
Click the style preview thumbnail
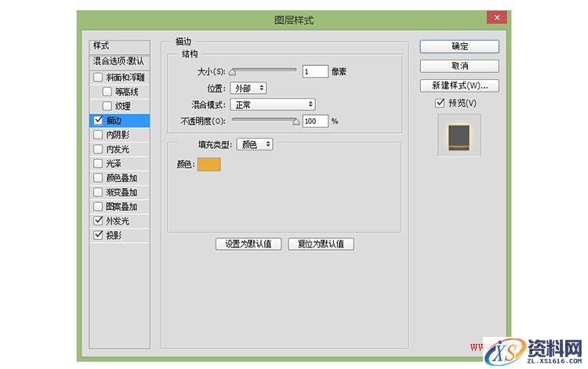459,136
